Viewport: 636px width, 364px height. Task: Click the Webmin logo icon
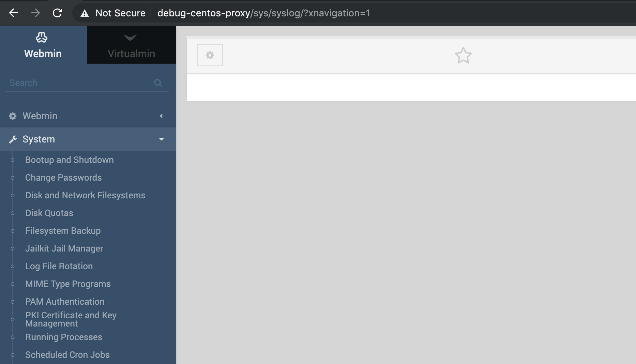point(42,37)
